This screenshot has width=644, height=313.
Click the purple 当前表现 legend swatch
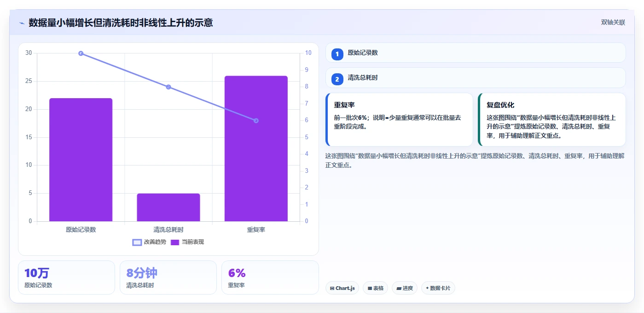[x=175, y=242]
